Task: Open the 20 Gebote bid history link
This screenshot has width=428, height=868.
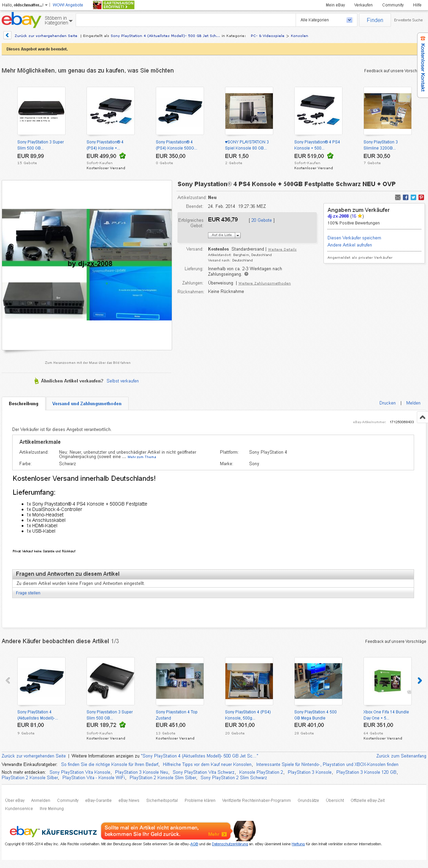Action: tap(261, 220)
